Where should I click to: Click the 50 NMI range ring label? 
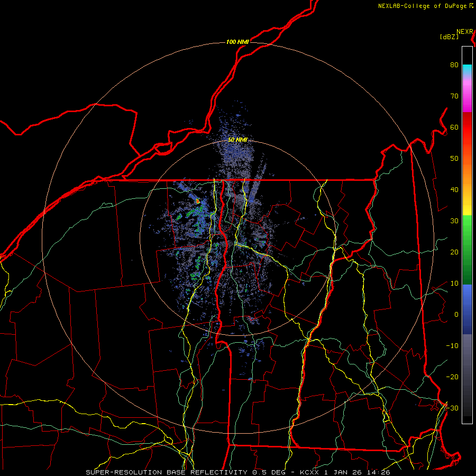pos(237,140)
